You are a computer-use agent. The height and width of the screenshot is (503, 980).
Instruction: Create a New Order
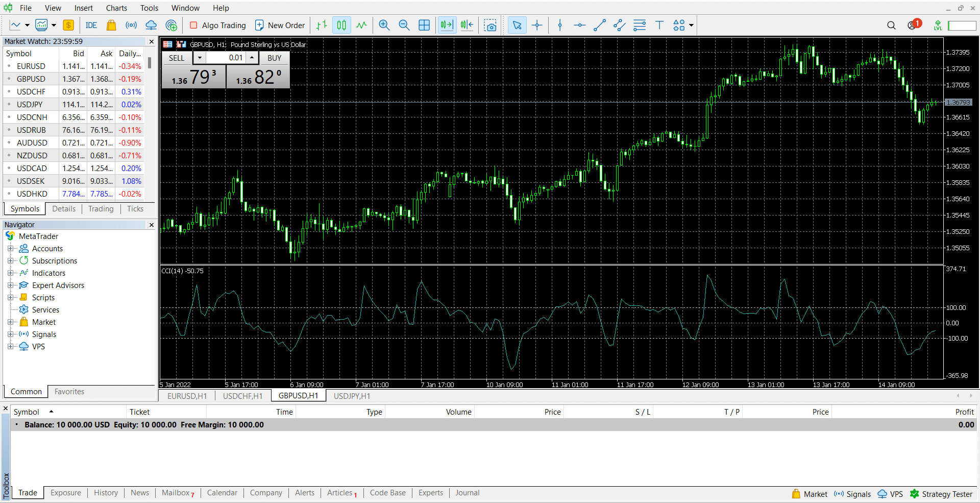pyautogui.click(x=280, y=25)
